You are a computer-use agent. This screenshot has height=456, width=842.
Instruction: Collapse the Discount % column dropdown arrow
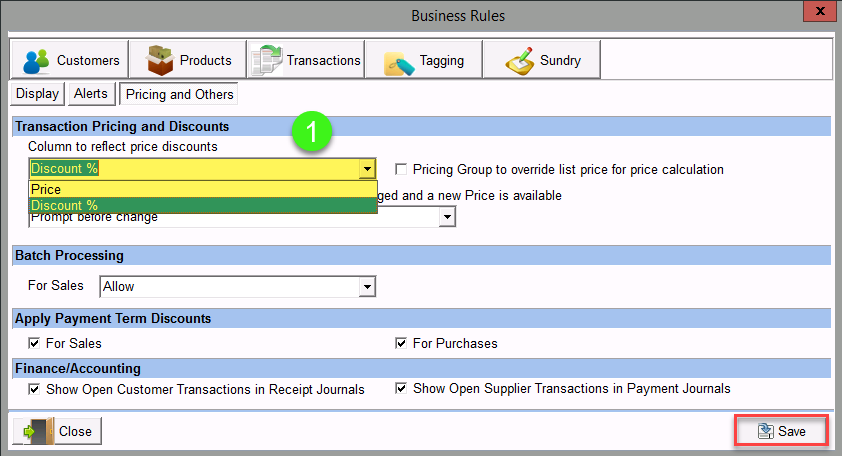[x=368, y=169]
